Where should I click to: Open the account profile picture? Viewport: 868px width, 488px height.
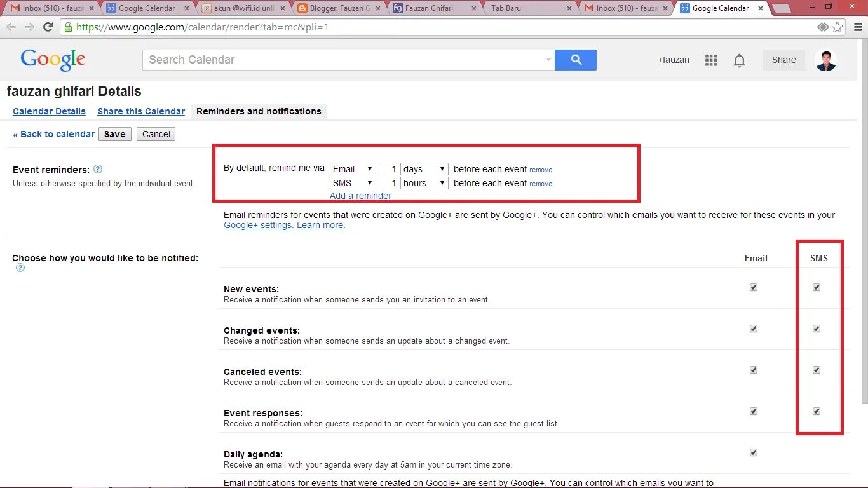tap(825, 60)
